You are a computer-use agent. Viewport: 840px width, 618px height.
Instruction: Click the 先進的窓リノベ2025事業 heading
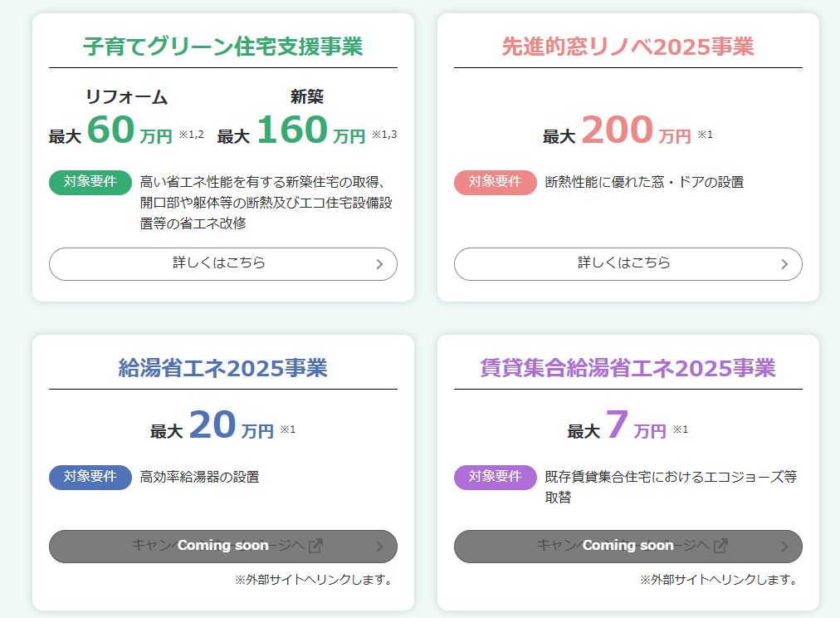628,47
